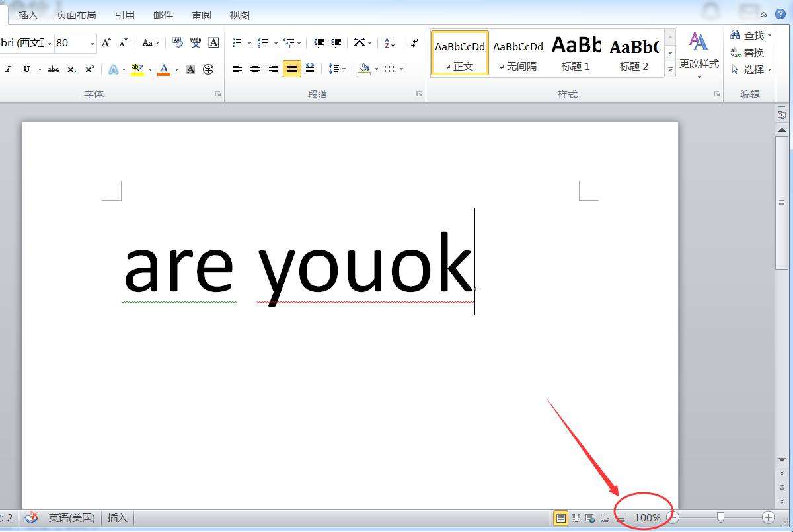Apply Text Effects glowing A icon
The width and height of the screenshot is (793, 532).
click(114, 69)
